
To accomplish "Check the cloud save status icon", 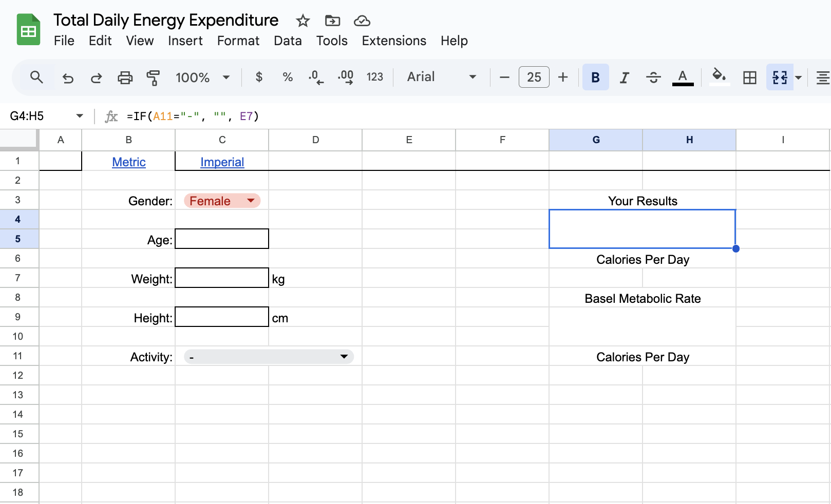I will 362,21.
